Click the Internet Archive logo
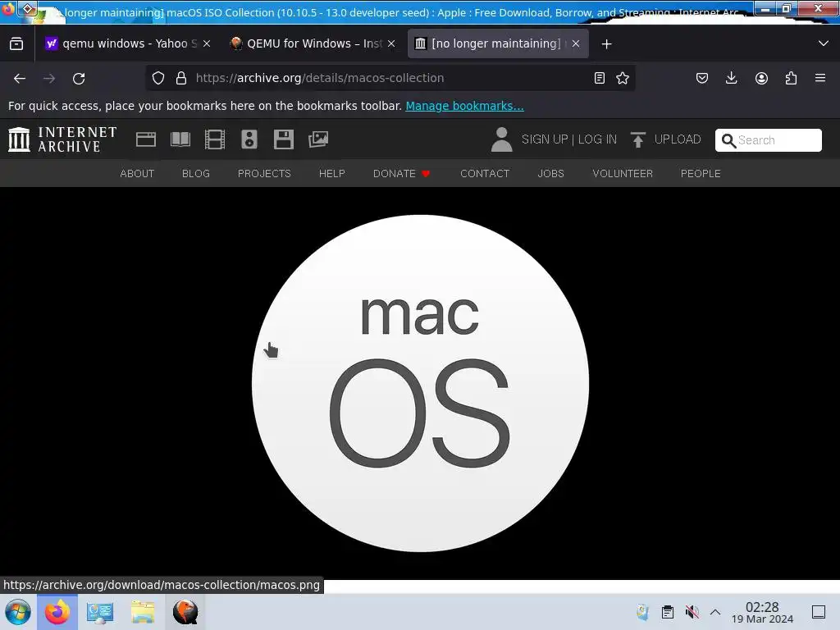The height and width of the screenshot is (630, 840). click(x=62, y=139)
